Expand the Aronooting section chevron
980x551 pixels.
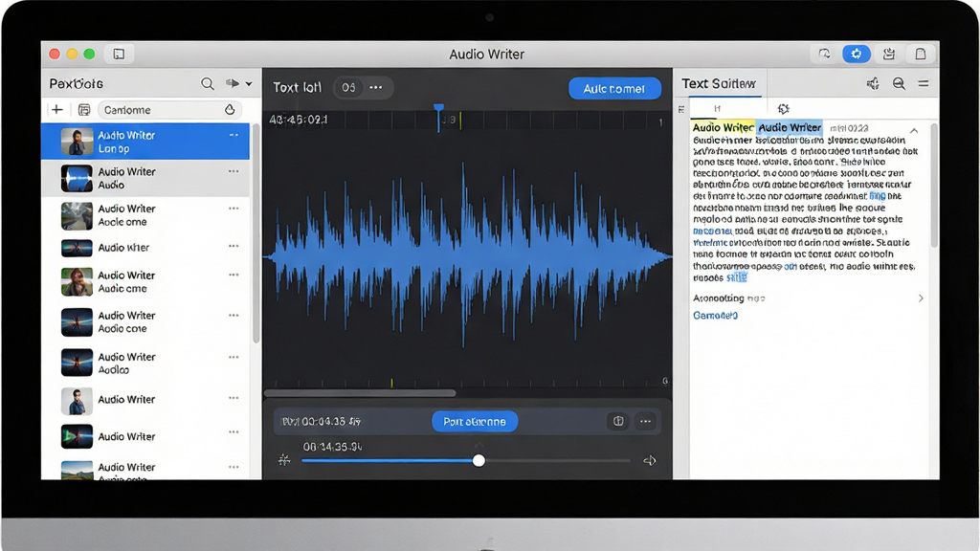(921, 298)
